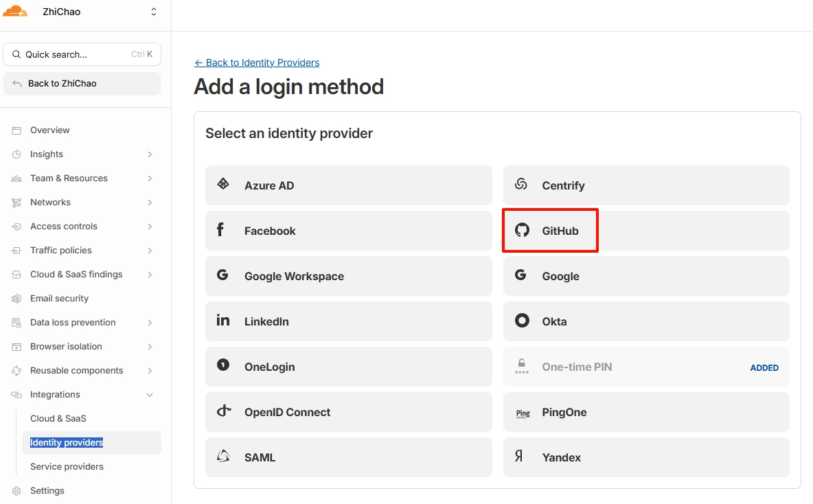Select the Okta logo icon
Screen dimensions: 813x504
click(522, 321)
